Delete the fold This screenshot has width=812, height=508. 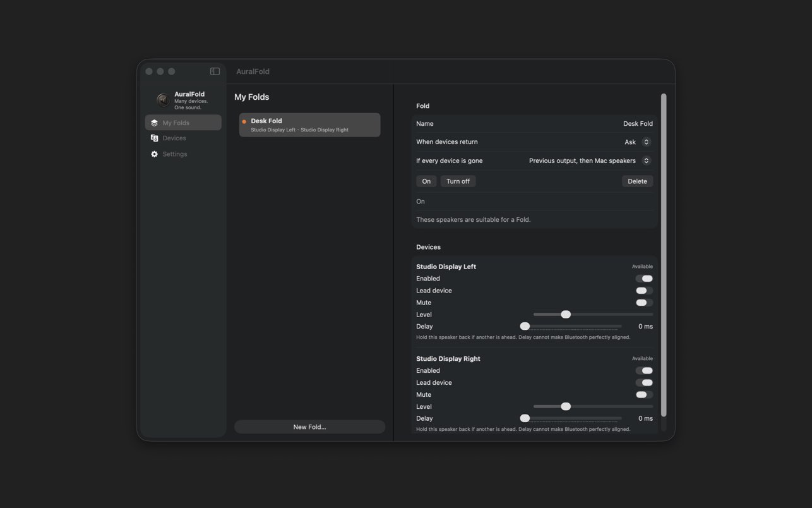tap(637, 181)
